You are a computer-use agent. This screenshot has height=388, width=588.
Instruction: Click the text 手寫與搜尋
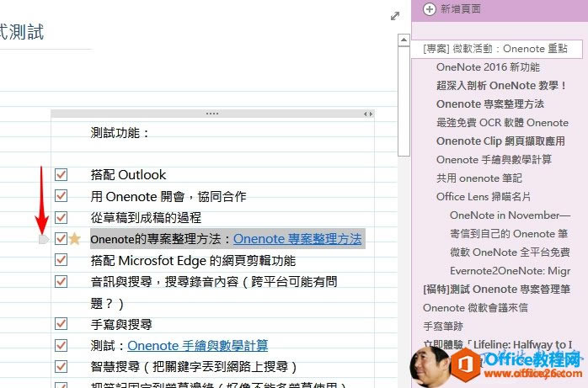(x=121, y=324)
